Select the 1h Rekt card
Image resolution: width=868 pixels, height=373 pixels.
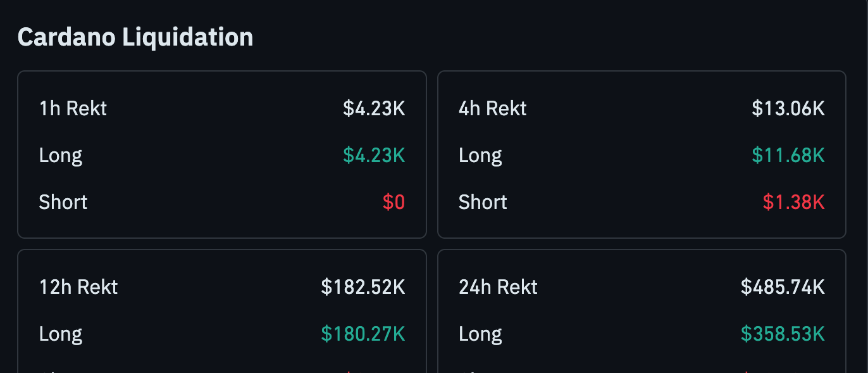click(x=222, y=155)
